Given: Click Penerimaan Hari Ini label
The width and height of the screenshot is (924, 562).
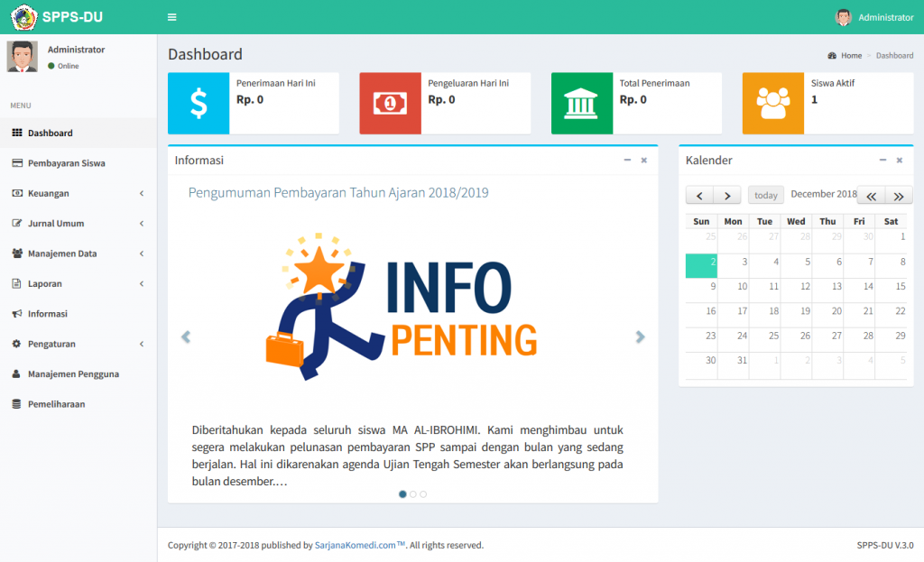Looking at the screenshot, I should click(276, 83).
